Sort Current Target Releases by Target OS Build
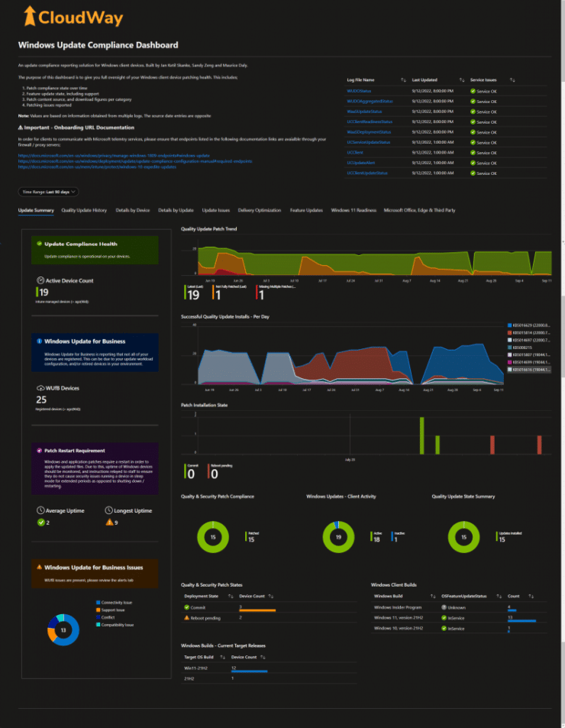 point(223,657)
